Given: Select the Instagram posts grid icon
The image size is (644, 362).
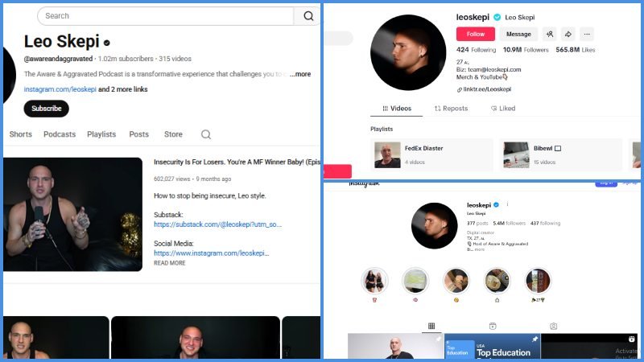Looking at the screenshot, I should [431, 326].
